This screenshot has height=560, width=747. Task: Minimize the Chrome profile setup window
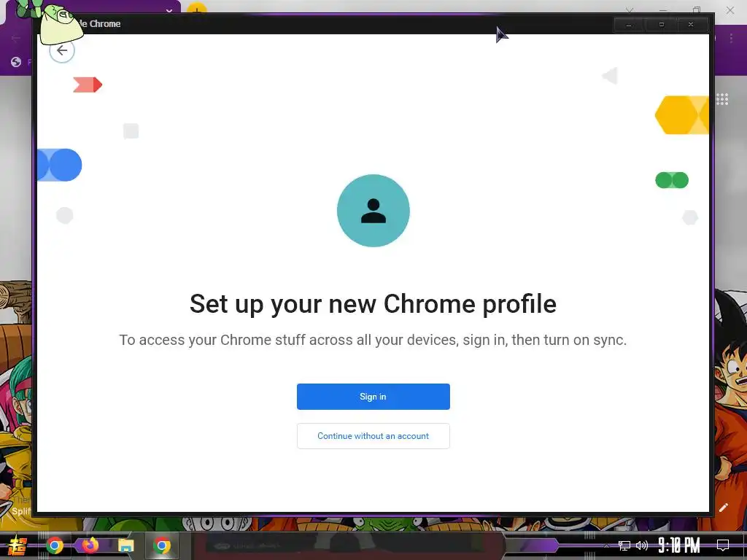(x=629, y=24)
